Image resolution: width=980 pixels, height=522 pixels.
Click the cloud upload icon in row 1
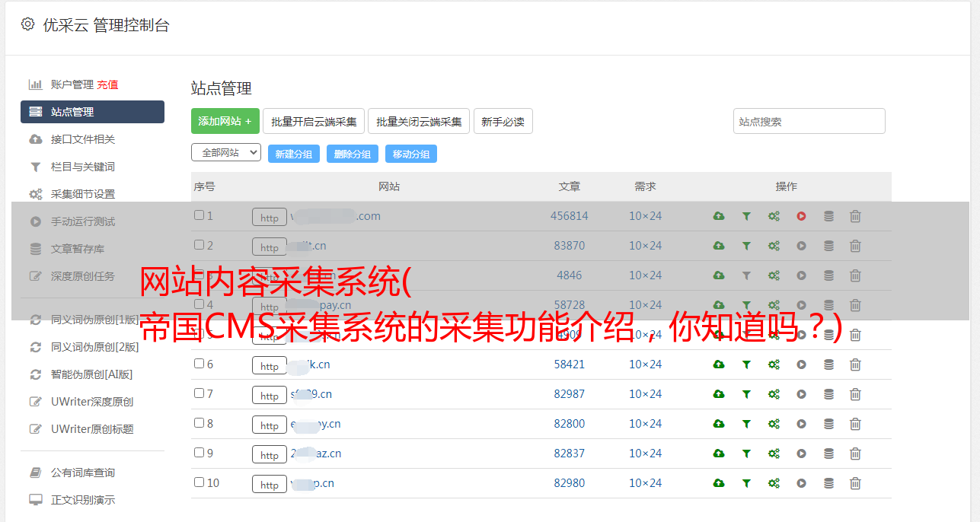coord(719,216)
